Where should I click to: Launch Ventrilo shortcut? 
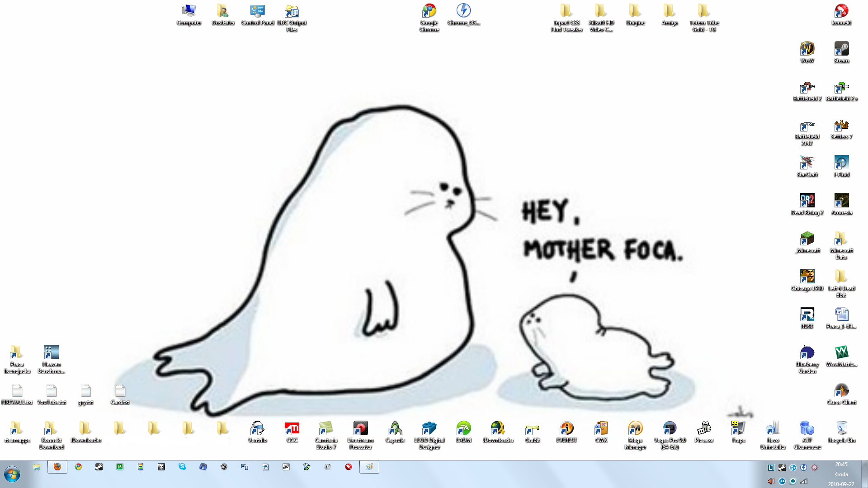click(x=258, y=432)
